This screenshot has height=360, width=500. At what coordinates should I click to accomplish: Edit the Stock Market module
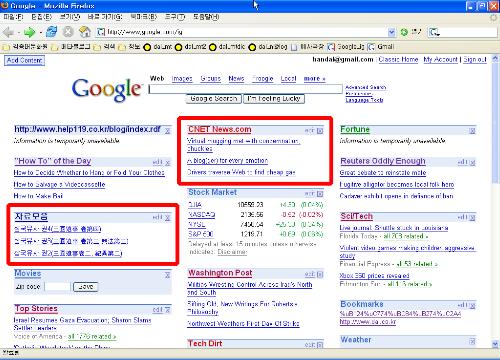[310, 193]
